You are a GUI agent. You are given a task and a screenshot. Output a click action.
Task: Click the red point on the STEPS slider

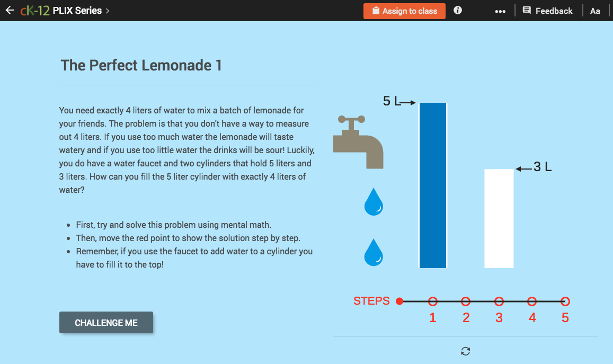[x=399, y=301]
